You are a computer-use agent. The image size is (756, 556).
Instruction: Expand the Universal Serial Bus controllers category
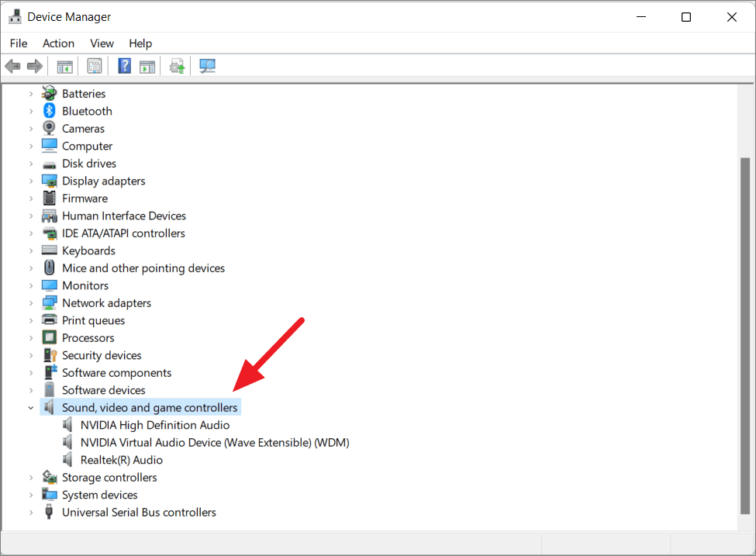pos(31,512)
